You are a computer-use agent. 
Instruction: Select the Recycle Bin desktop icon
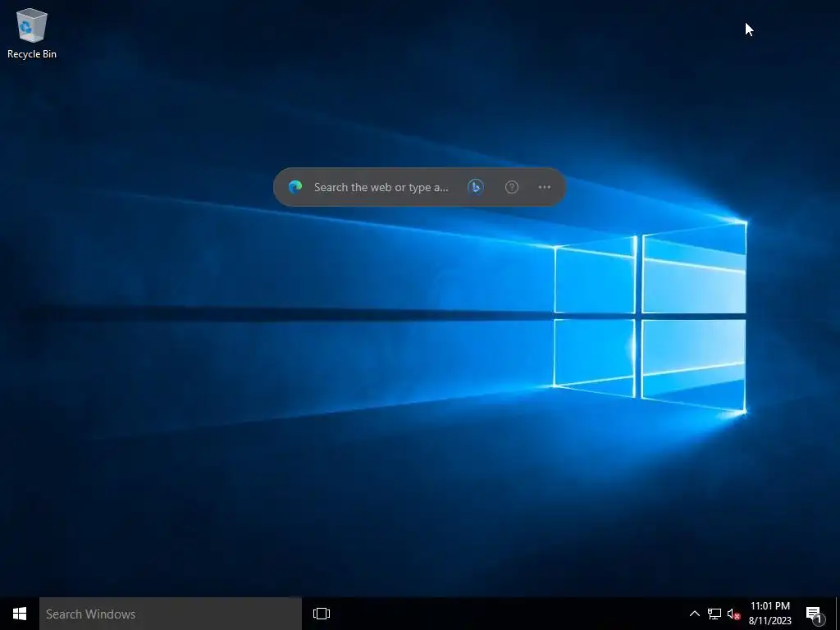click(32, 33)
